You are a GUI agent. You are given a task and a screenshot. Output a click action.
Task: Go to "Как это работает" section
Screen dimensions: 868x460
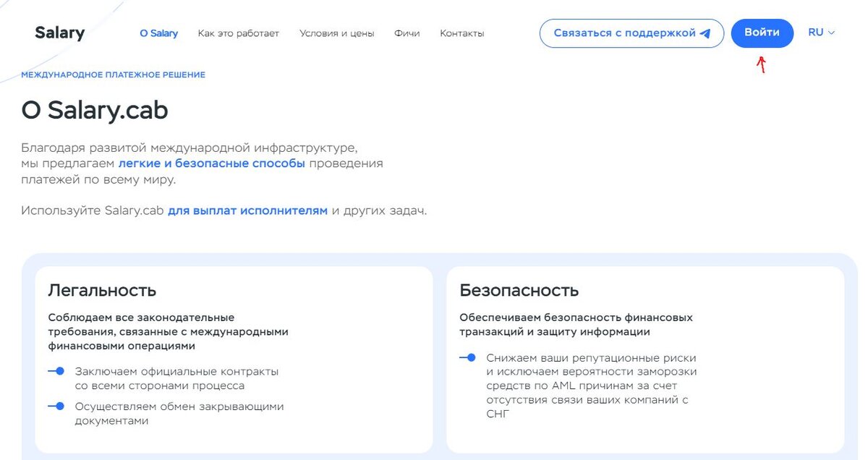coord(239,33)
